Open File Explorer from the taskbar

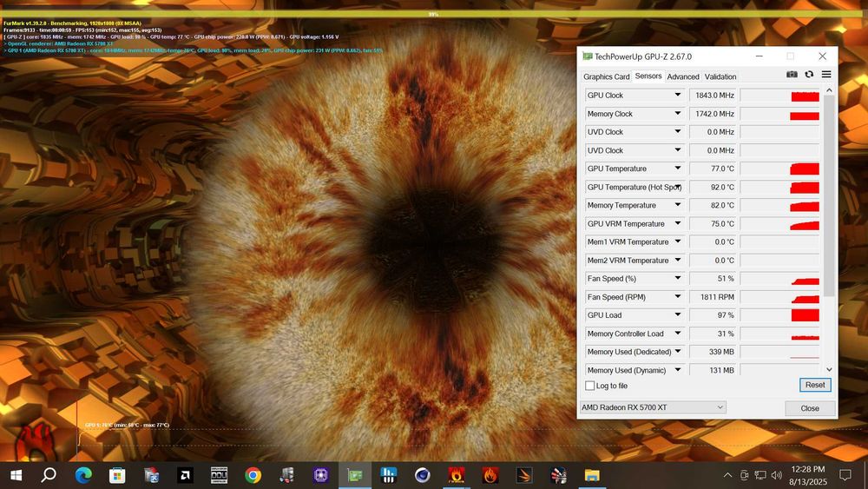(x=592, y=474)
